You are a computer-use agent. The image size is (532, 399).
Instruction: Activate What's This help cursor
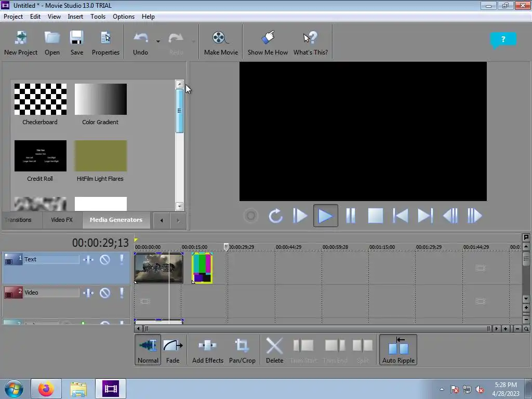click(311, 43)
